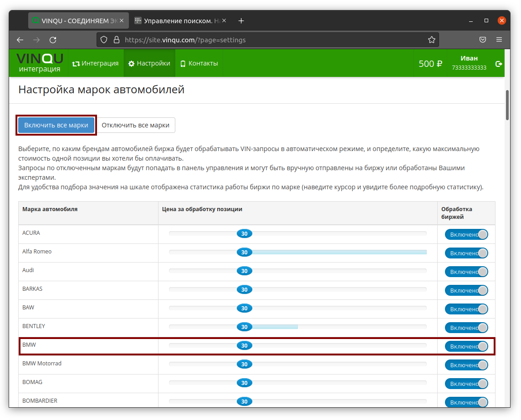Click the page vertical scrollbar
Image resolution: width=521 pixels, height=420 pixels.
point(507,105)
